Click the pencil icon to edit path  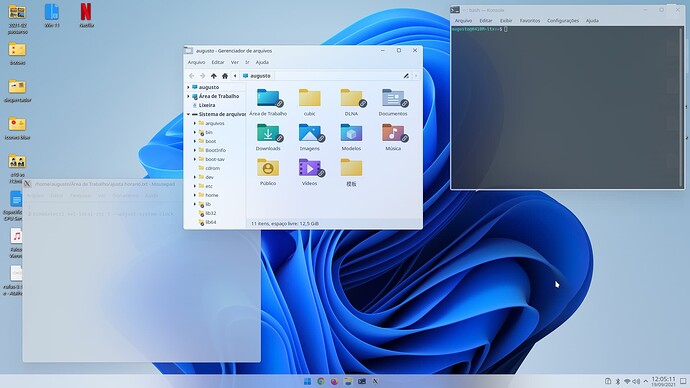pos(406,76)
